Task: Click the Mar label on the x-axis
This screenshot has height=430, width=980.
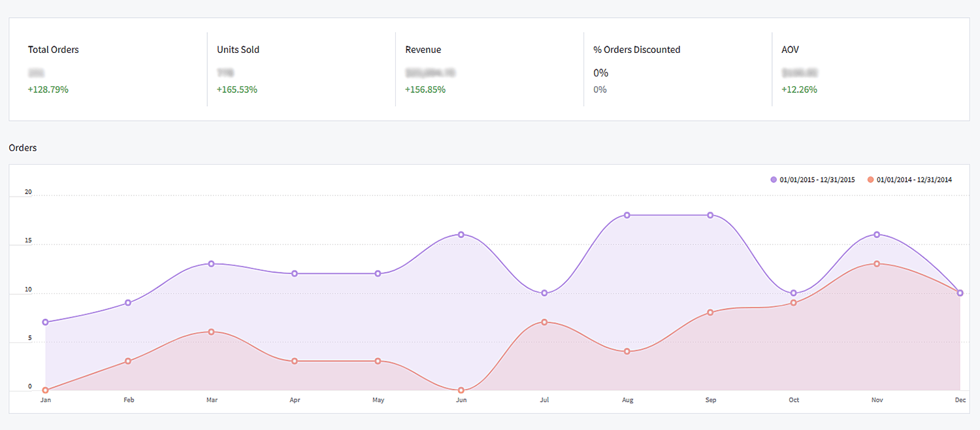Action: click(x=212, y=400)
